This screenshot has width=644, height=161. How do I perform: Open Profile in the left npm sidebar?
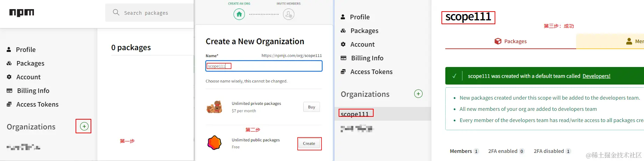[x=26, y=49]
